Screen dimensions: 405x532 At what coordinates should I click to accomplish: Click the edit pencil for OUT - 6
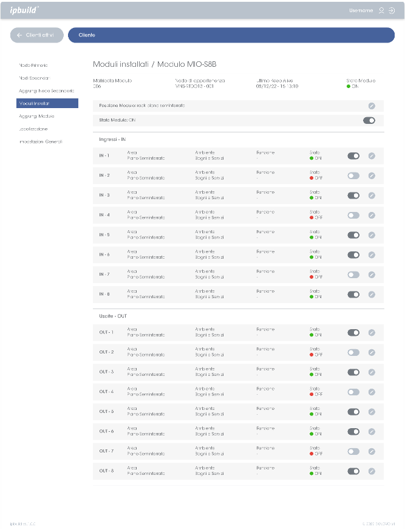(372, 432)
